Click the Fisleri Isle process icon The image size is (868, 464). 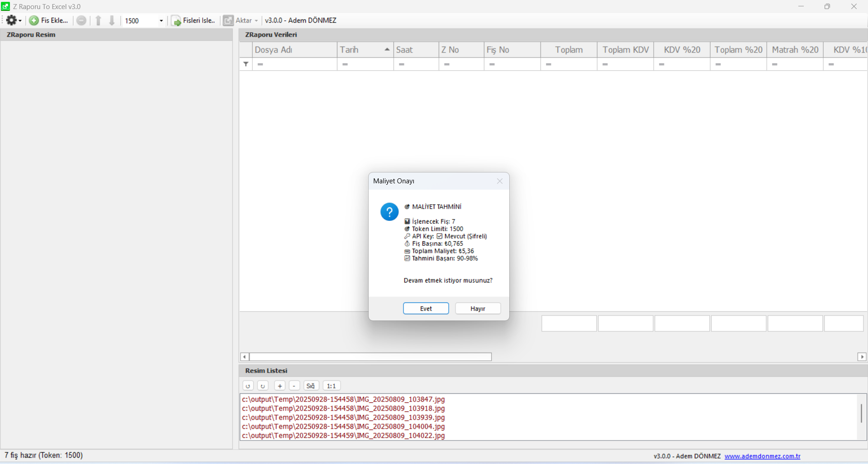point(176,21)
